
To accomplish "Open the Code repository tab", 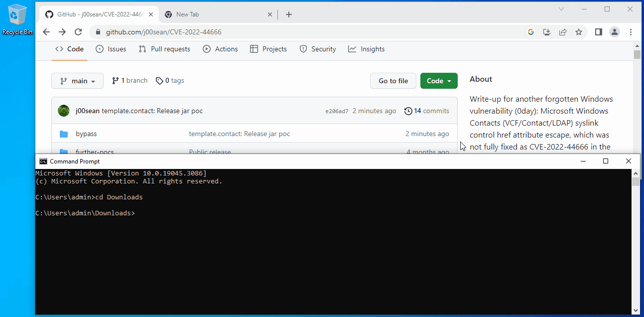I will 69,49.
